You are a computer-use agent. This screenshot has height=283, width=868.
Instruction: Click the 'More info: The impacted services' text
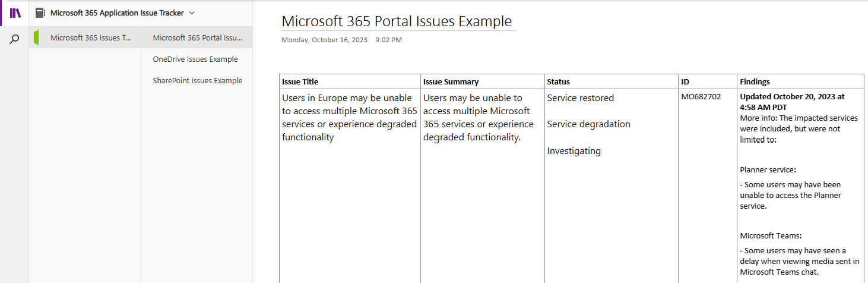799,129
